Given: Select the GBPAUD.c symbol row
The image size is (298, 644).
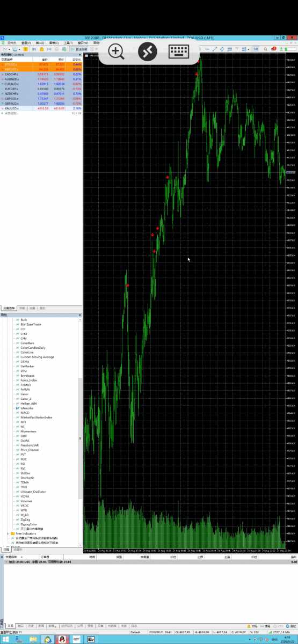Looking at the screenshot, I should pos(41,104).
